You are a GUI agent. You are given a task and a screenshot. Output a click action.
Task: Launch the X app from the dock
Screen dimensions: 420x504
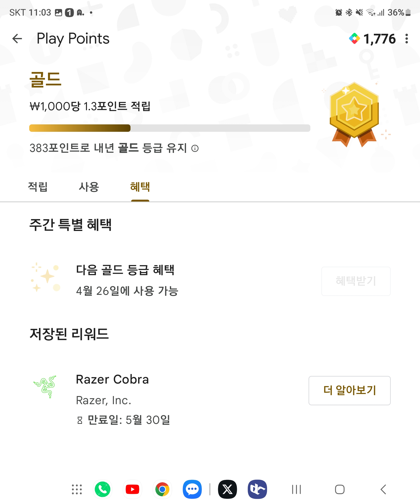(227, 489)
